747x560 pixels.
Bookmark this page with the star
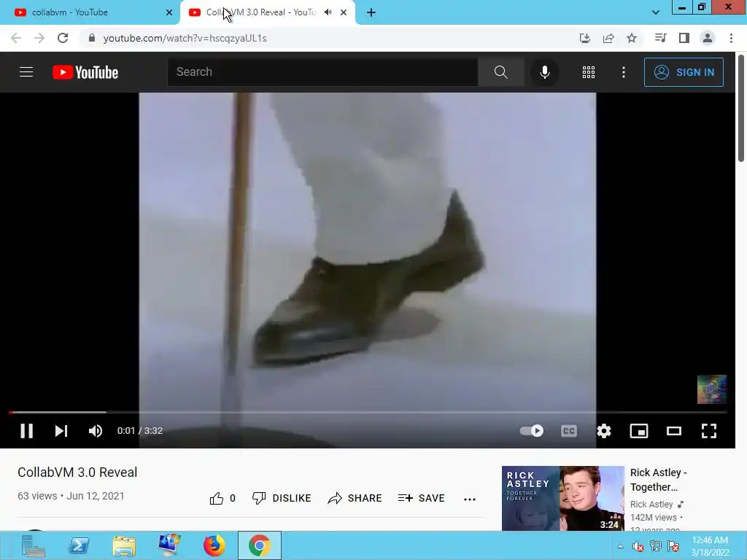(x=632, y=38)
